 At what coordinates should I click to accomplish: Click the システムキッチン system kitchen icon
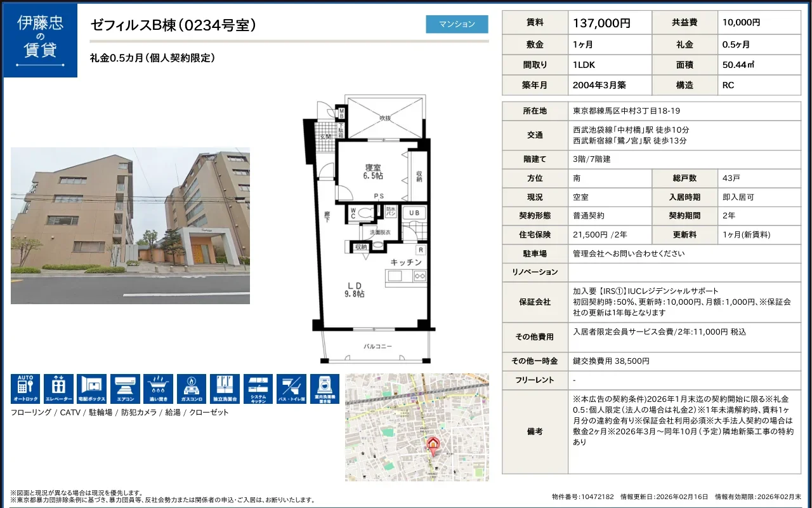point(257,387)
